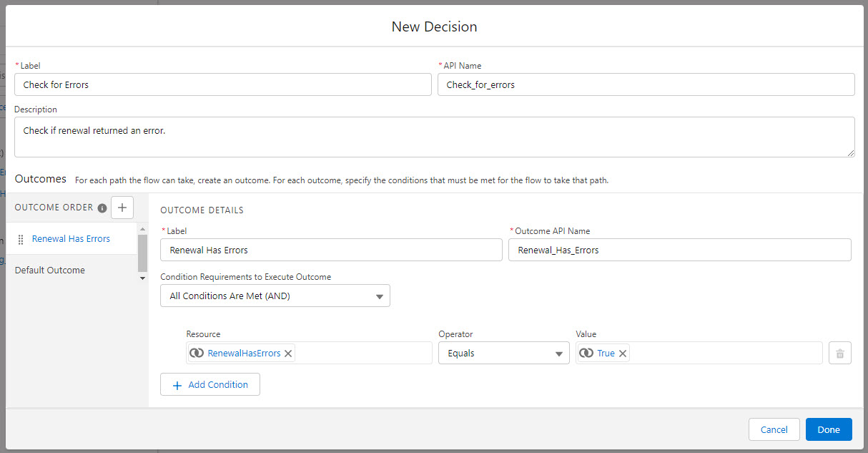Open the Resource combobox field
The image size is (868, 453).
(362, 354)
